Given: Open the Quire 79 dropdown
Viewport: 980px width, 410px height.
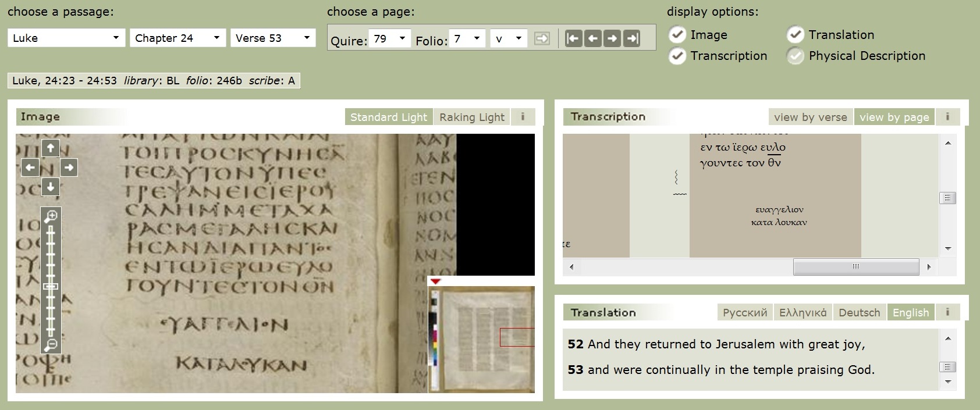Looking at the screenshot, I should (x=390, y=38).
